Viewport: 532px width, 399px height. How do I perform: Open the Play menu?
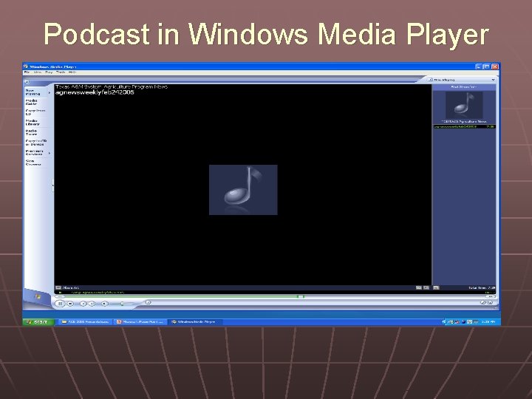click(x=49, y=72)
